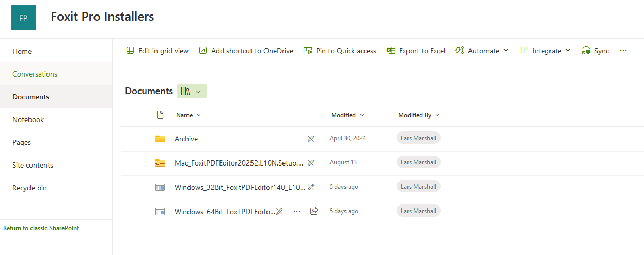Click the Sync icon in toolbar

tap(586, 51)
